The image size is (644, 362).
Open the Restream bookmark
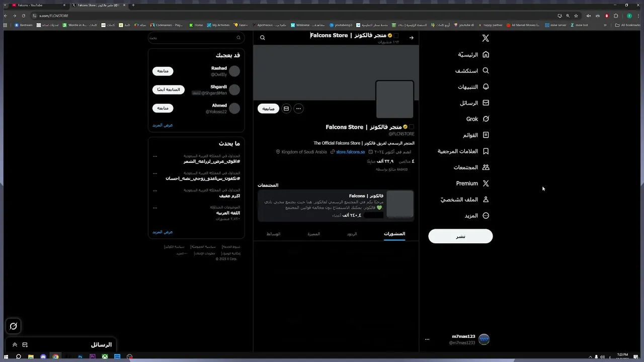tap(24, 25)
